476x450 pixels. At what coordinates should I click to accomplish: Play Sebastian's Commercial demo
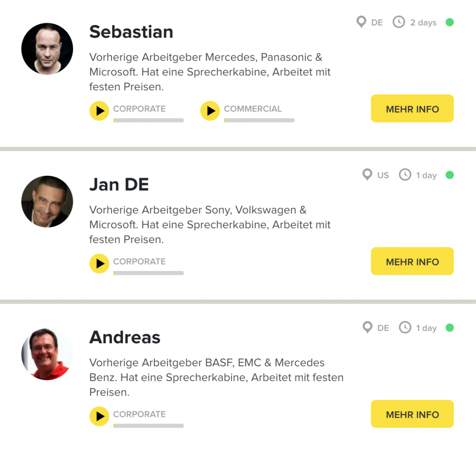click(x=210, y=111)
